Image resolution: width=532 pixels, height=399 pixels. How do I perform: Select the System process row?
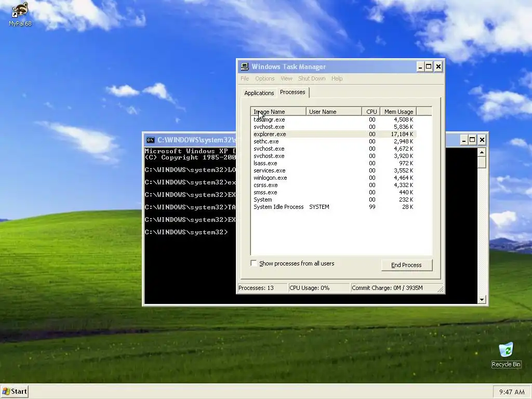click(x=334, y=200)
